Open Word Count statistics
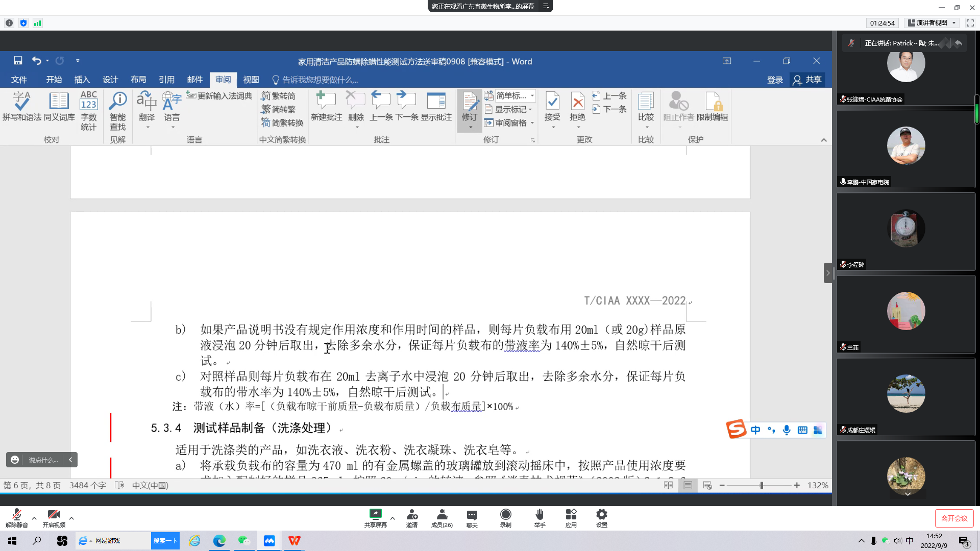The width and height of the screenshot is (980, 551). (x=89, y=111)
